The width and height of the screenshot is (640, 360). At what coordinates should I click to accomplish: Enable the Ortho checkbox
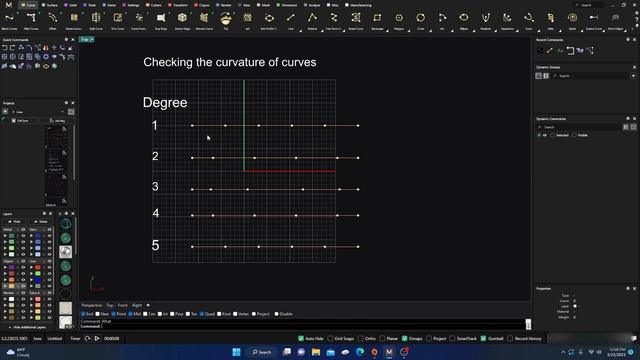tap(360, 338)
